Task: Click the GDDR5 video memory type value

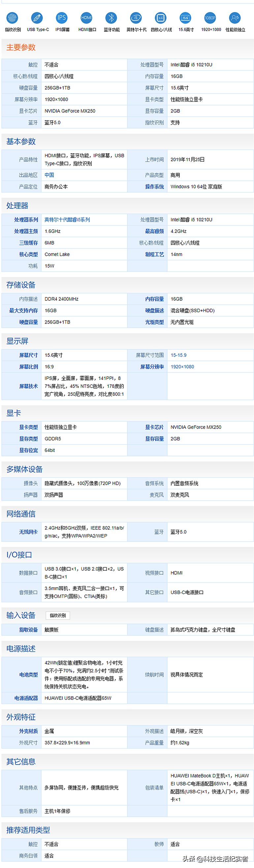Action: (x=53, y=439)
